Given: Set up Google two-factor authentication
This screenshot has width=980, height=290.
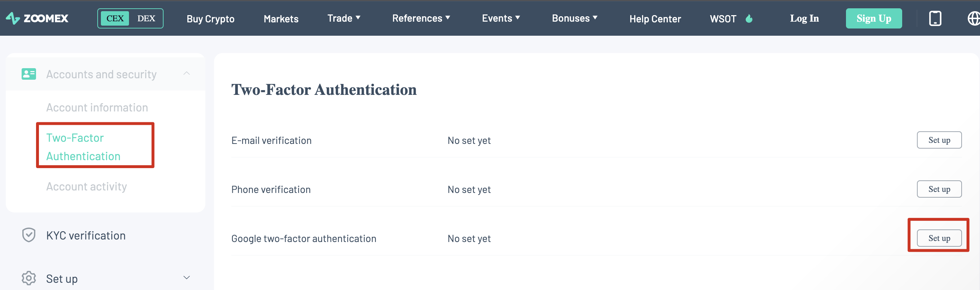Looking at the screenshot, I should tap(939, 238).
